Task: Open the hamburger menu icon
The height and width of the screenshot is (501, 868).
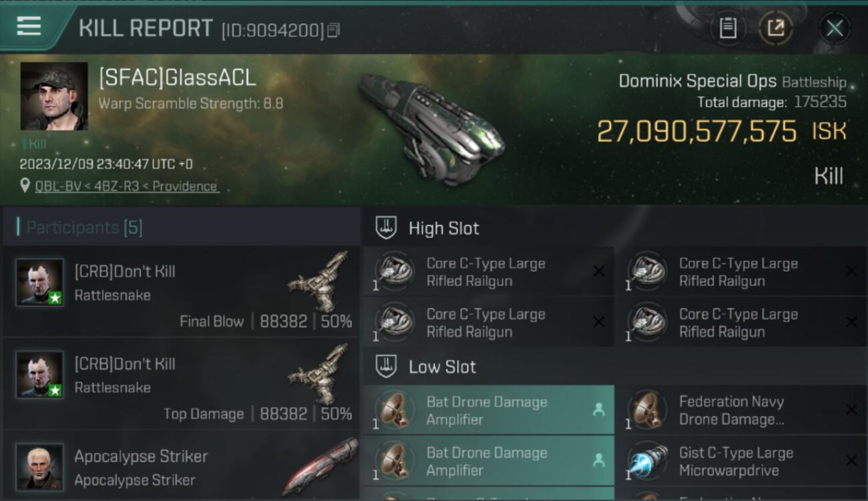Action: pos(29,27)
